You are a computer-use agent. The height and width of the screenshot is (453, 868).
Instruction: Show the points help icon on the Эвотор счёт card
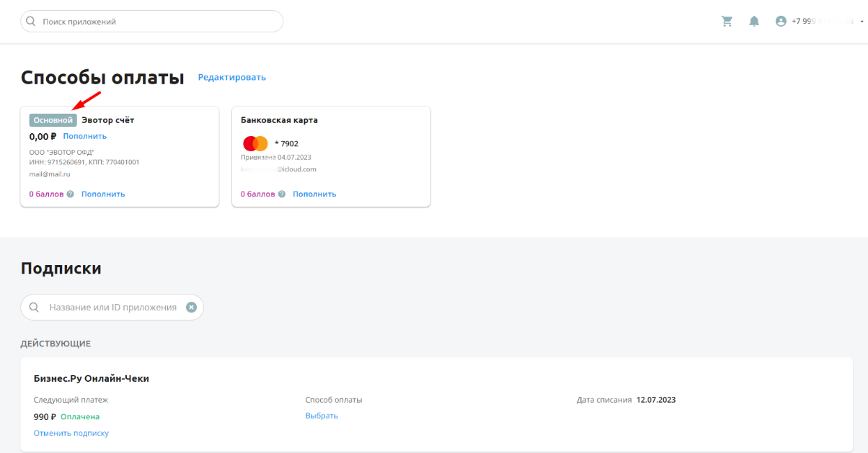click(x=71, y=194)
